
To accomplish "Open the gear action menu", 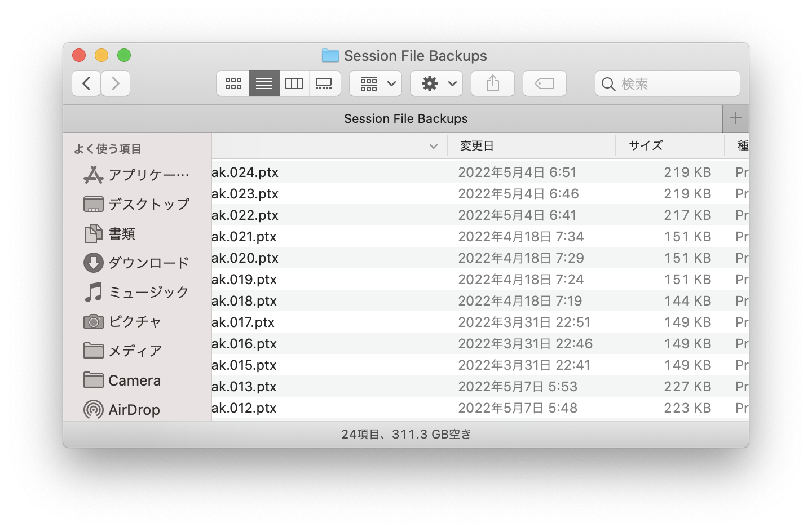I will [x=436, y=83].
